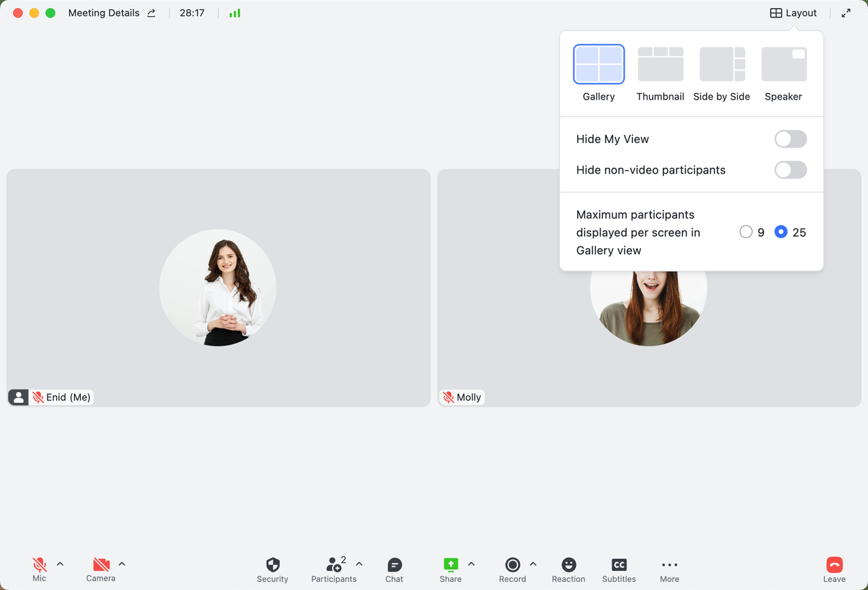Start recording with the Record icon
This screenshot has height=590, width=868.
pyautogui.click(x=513, y=565)
